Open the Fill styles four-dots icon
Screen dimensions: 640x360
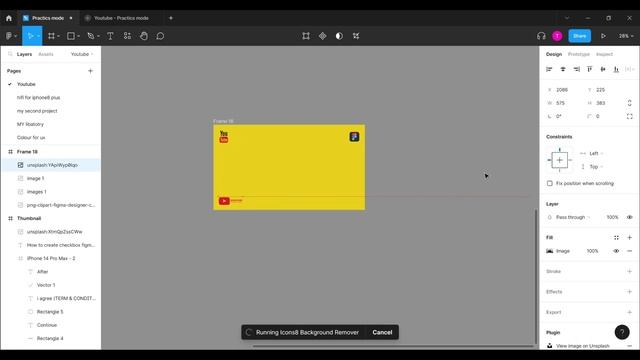pyautogui.click(x=616, y=238)
